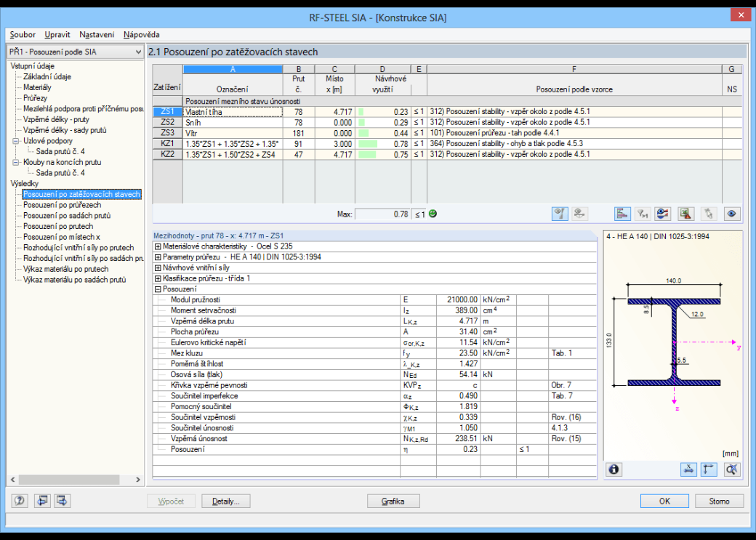Click the Grafika button
This screenshot has width=756, height=540.
coord(393,501)
